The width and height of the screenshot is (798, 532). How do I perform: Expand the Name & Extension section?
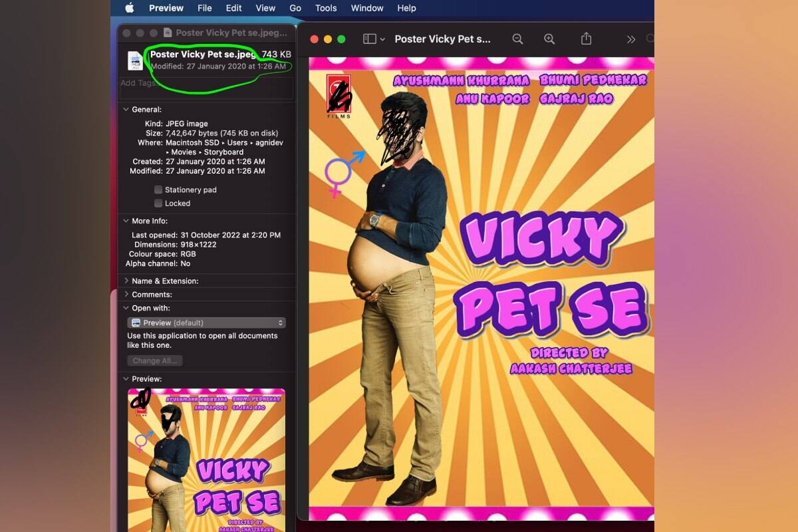click(x=126, y=281)
